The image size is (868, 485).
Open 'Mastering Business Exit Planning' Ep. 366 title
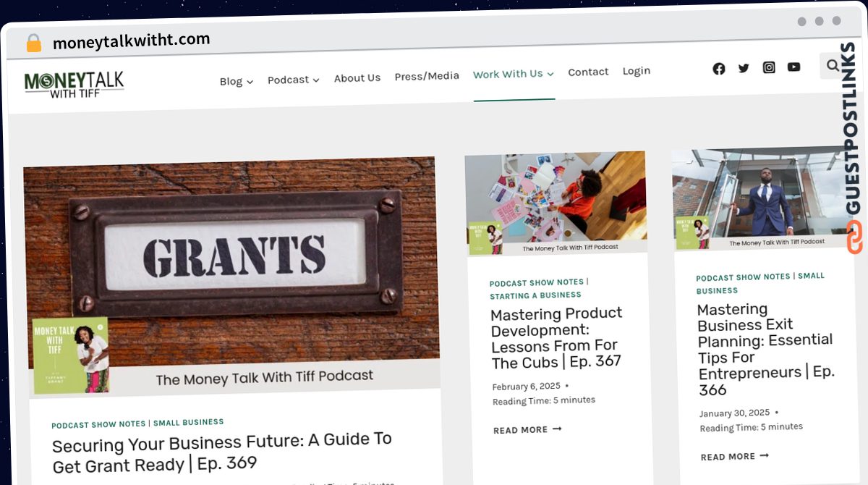[766, 350]
